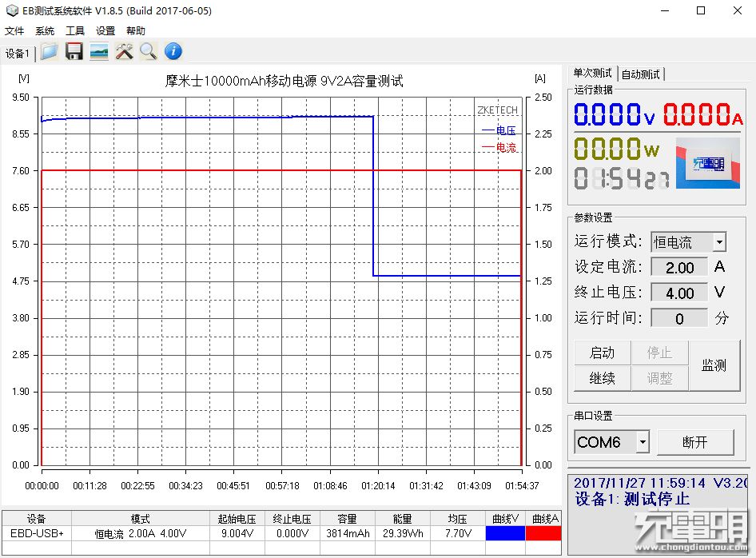
Task: Click the 恒电流 2.00A 4.00V mode cell
Action: 141,533
